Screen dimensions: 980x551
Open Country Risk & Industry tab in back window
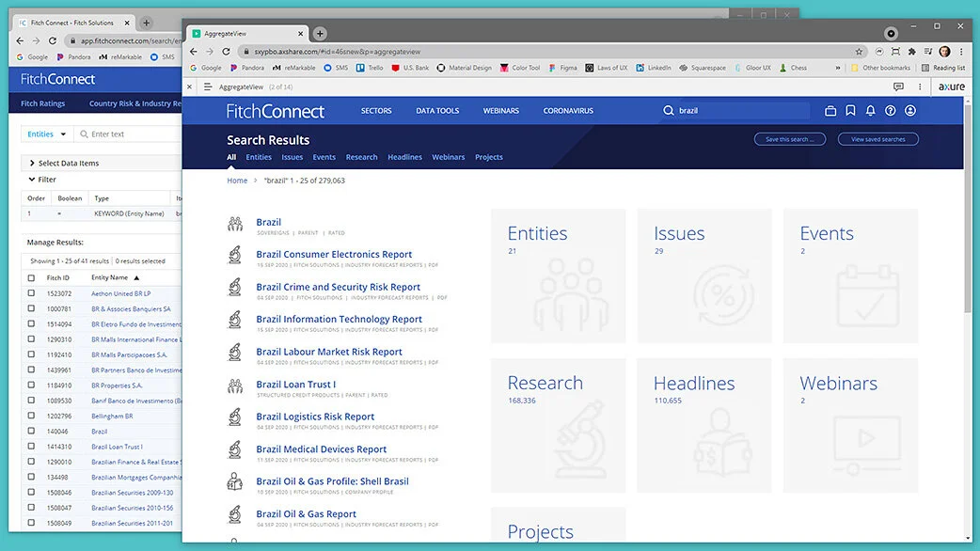point(135,103)
